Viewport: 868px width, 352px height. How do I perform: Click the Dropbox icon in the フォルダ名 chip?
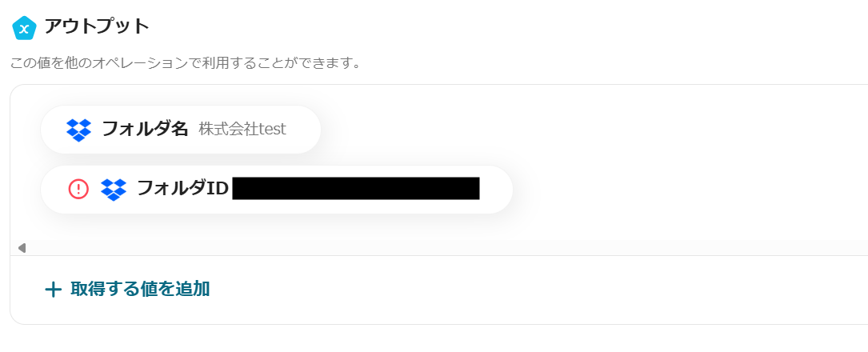click(78, 130)
